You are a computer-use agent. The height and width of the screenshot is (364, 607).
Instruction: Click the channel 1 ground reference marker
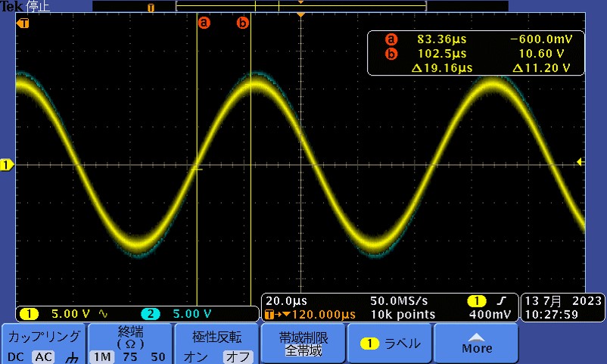point(7,164)
